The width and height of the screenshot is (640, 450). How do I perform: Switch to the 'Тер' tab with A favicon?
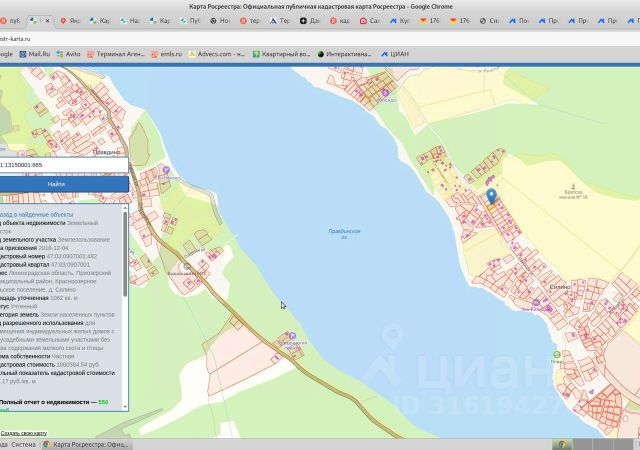pos(280,20)
